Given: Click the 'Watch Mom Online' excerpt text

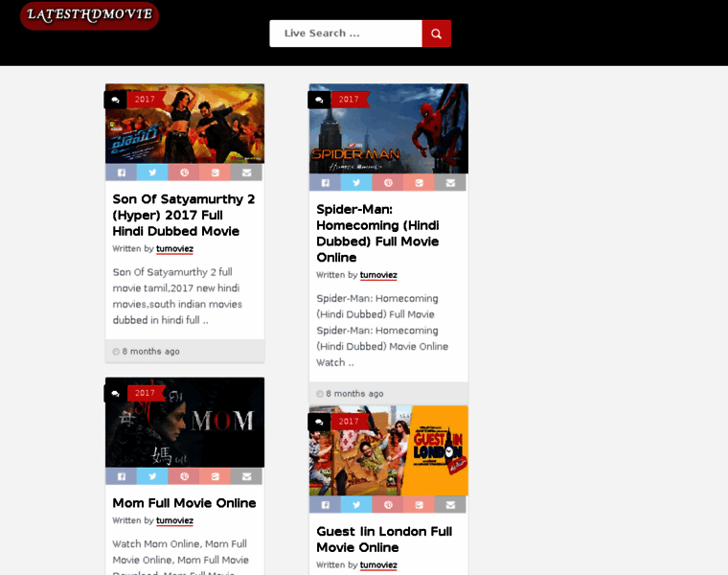Looking at the screenshot, I should (180, 557).
